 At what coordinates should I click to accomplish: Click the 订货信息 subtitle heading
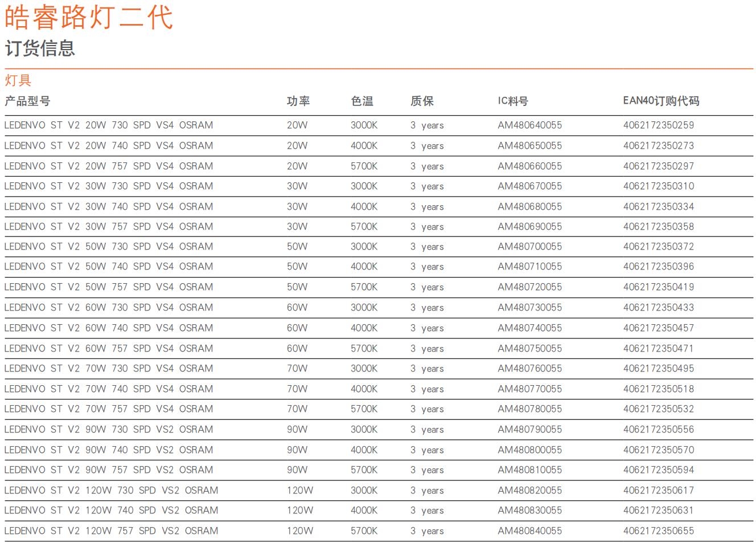40,48
